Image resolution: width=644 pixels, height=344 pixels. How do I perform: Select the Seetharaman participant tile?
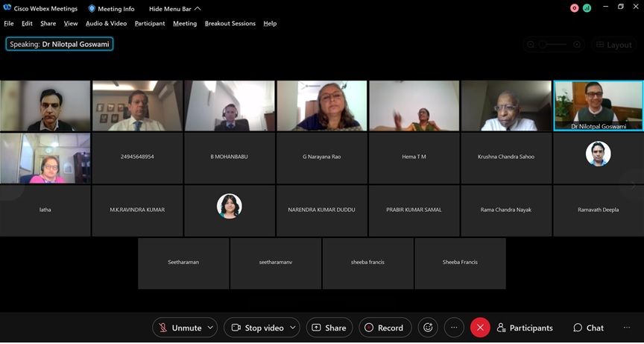coord(183,263)
